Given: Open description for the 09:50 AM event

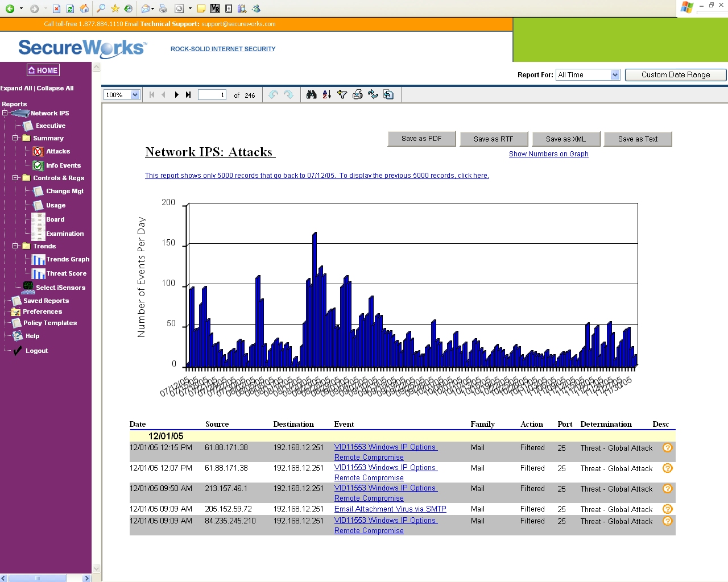Looking at the screenshot, I should pos(668,489).
